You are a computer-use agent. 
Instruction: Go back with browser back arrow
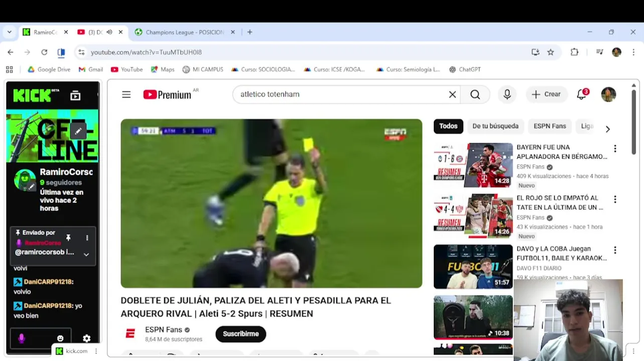tap(11, 52)
